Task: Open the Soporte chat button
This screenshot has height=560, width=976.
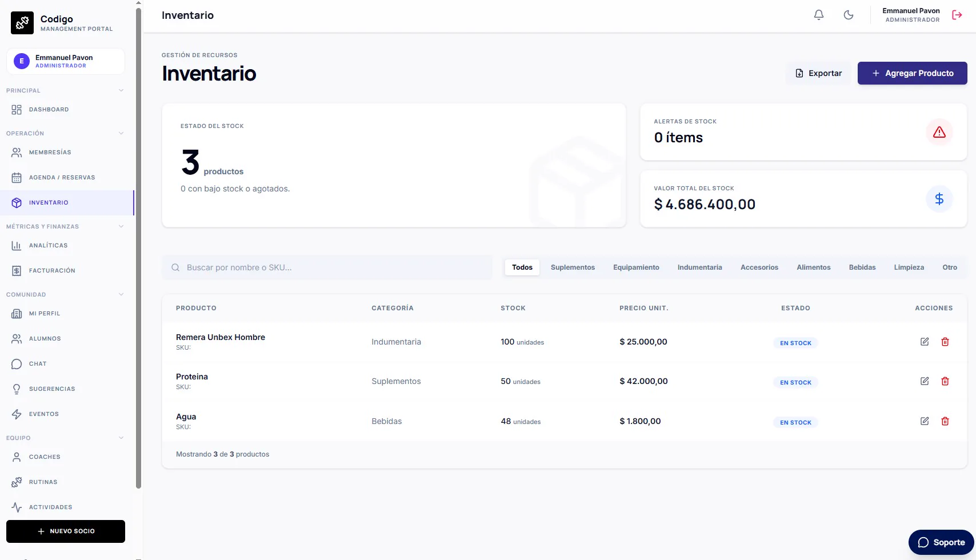Action: coord(941,542)
